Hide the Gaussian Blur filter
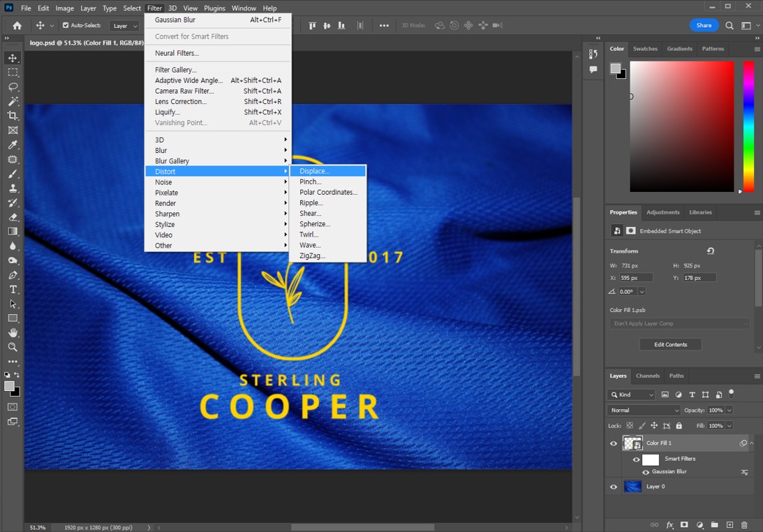Image resolution: width=763 pixels, height=532 pixels. click(646, 472)
